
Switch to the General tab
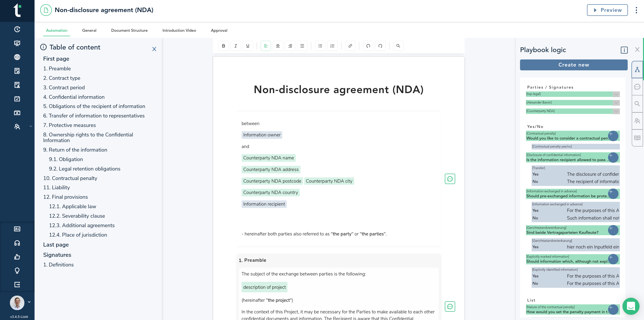89,30
